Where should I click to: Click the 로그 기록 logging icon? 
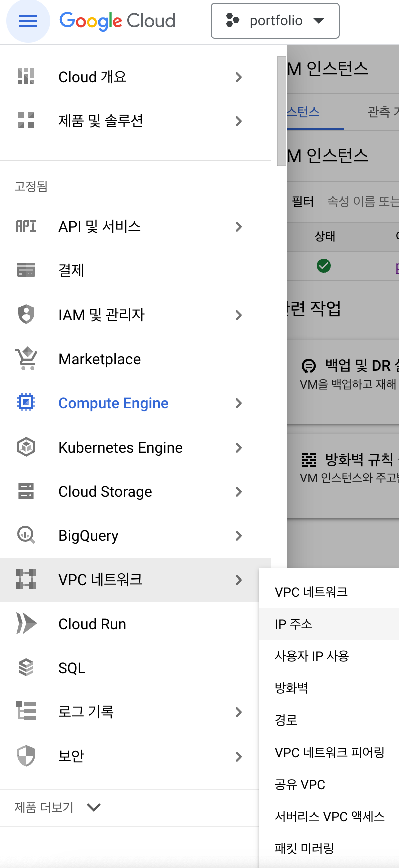(26, 712)
